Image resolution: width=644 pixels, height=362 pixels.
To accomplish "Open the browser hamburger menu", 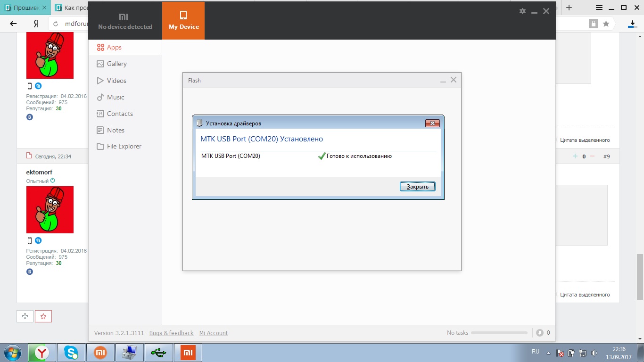I will [x=599, y=8].
